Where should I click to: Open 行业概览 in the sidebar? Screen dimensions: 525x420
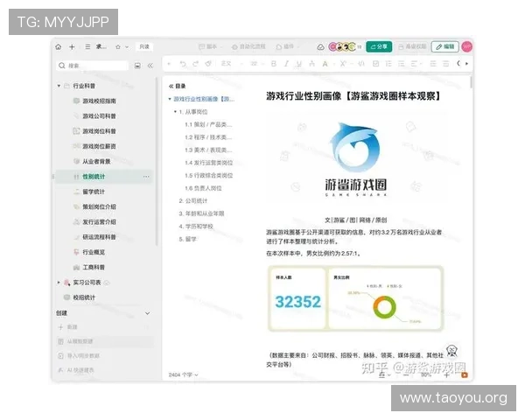tap(94, 252)
